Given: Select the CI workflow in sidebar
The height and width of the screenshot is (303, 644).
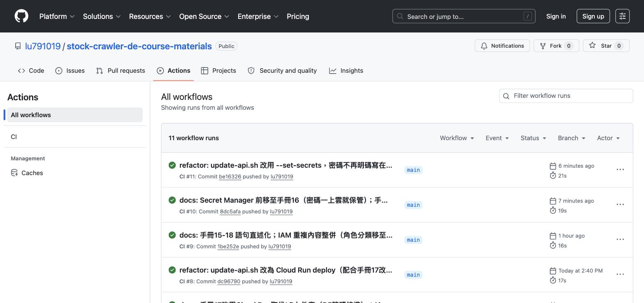Looking at the screenshot, I should pyautogui.click(x=75, y=137).
